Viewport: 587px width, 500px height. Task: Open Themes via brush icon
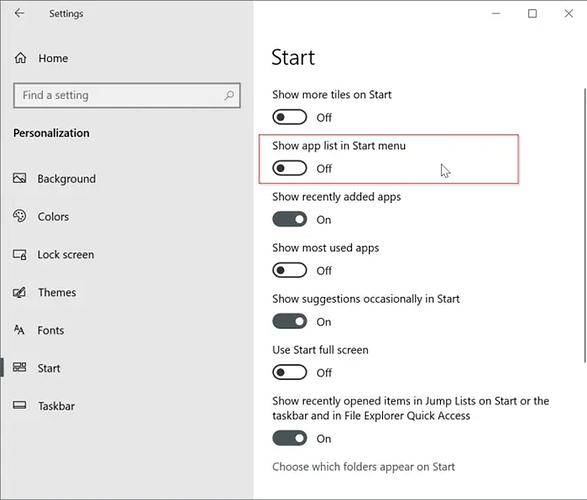click(19, 292)
